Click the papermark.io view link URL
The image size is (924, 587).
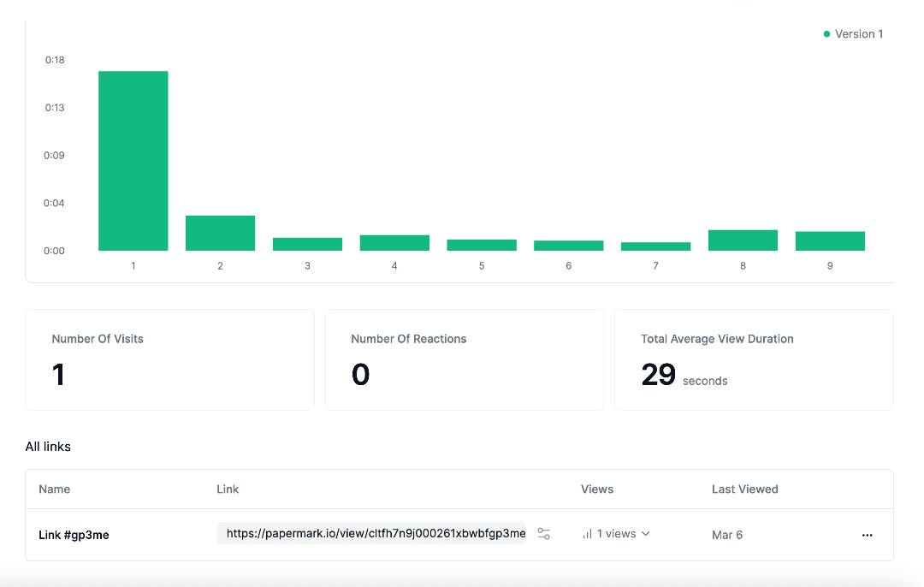375,534
